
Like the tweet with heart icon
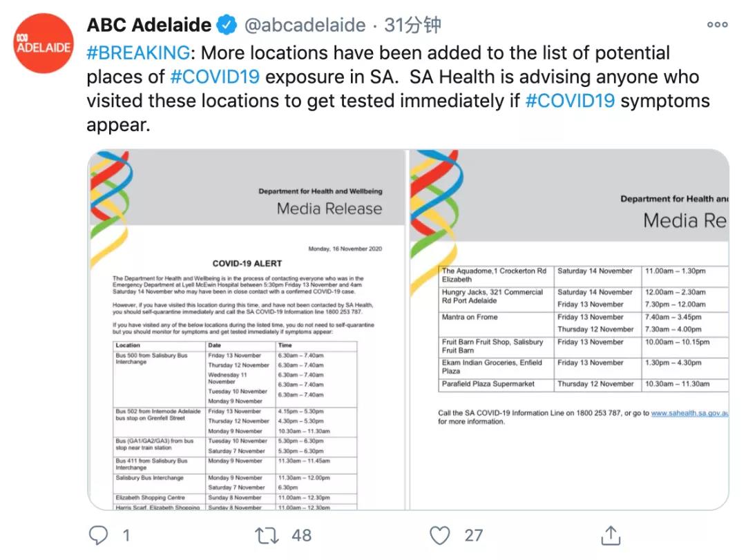(x=439, y=535)
